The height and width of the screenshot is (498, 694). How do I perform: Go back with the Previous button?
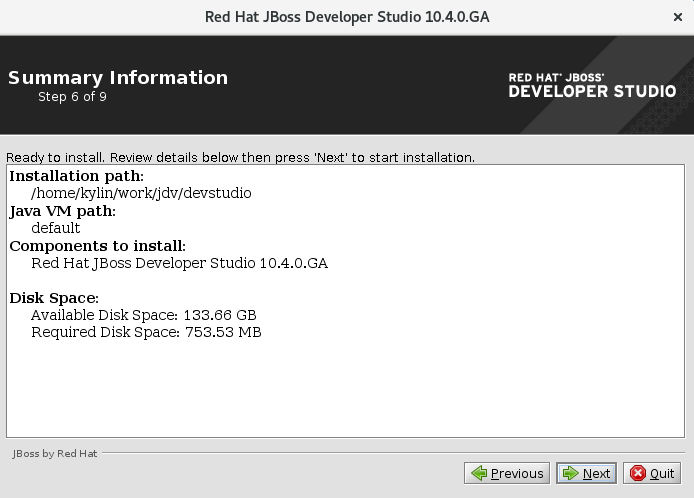click(507, 473)
